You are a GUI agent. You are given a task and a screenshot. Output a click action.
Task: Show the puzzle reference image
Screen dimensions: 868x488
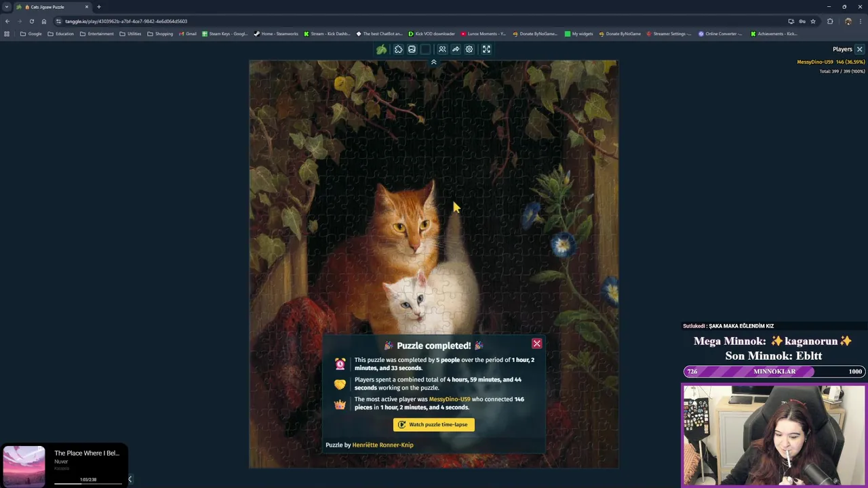click(412, 49)
